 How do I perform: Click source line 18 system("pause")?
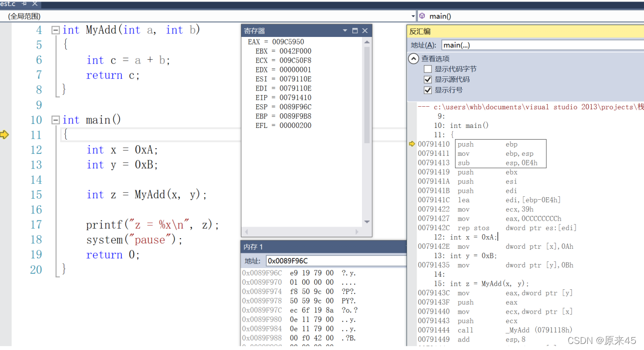pyautogui.click(x=134, y=240)
